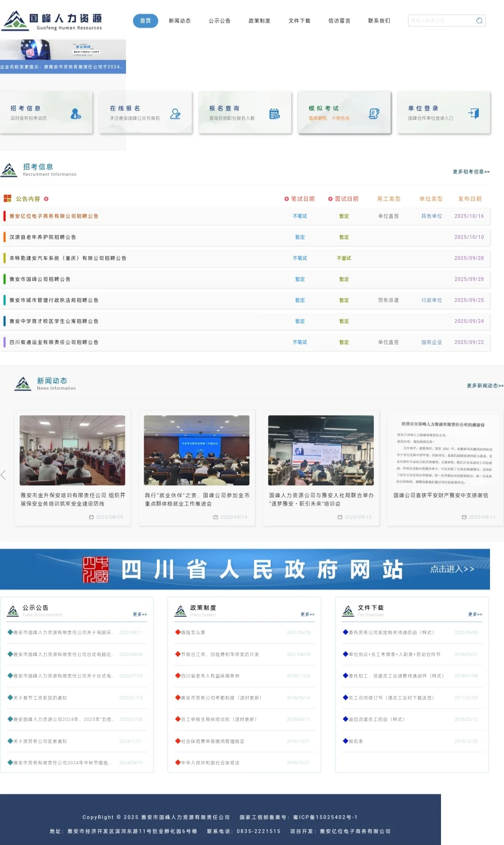Screen dimensions: 504x845
Task: Open 社会保险费申报缴纳管理规定
Action: [212, 741]
